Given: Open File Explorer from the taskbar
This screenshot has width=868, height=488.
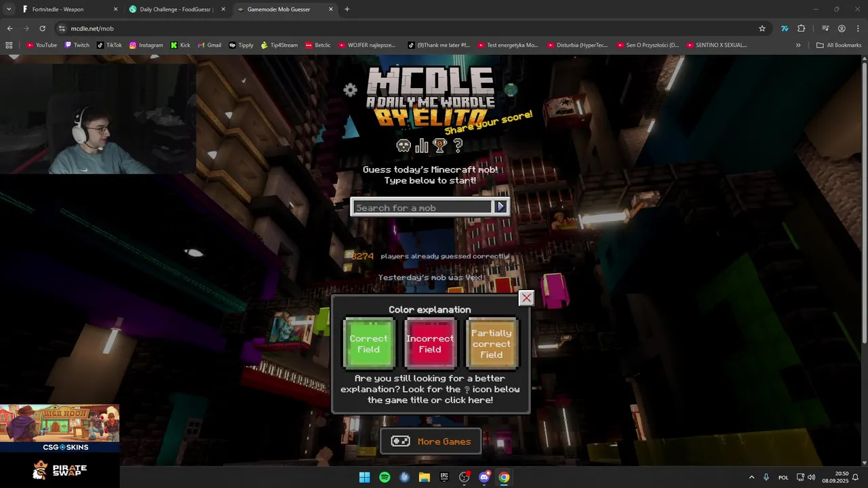Looking at the screenshot, I should coord(425,477).
